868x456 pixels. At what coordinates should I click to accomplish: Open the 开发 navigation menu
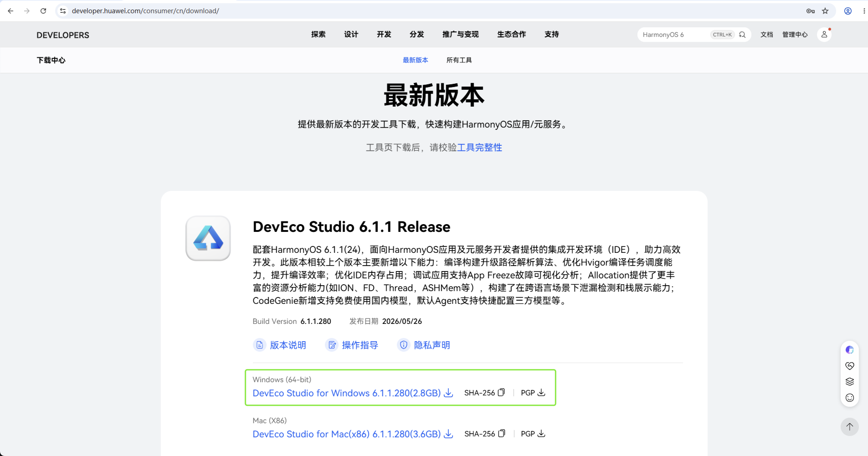click(x=384, y=34)
